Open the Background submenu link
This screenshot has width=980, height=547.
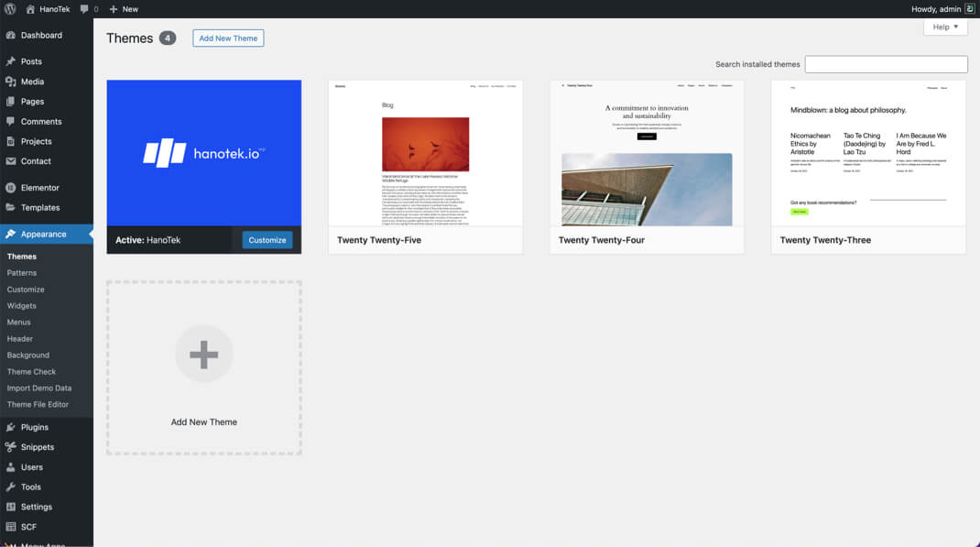click(28, 356)
